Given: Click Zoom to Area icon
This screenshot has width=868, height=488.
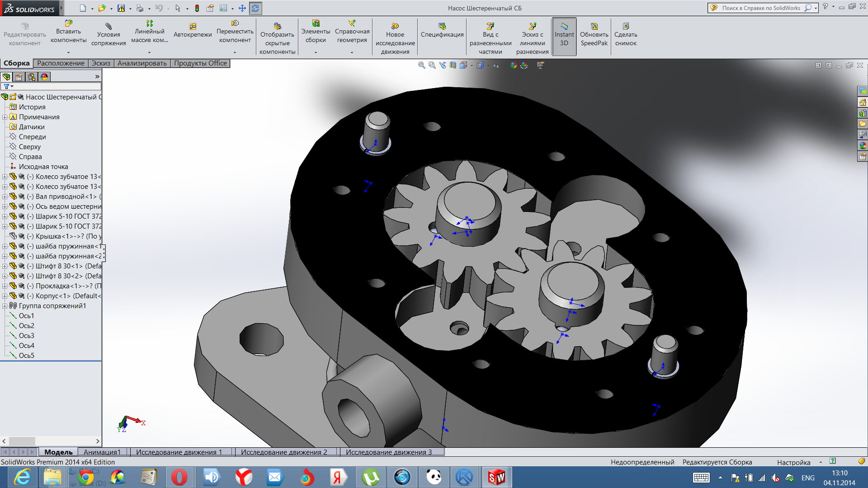Looking at the screenshot, I should pos(432,65).
